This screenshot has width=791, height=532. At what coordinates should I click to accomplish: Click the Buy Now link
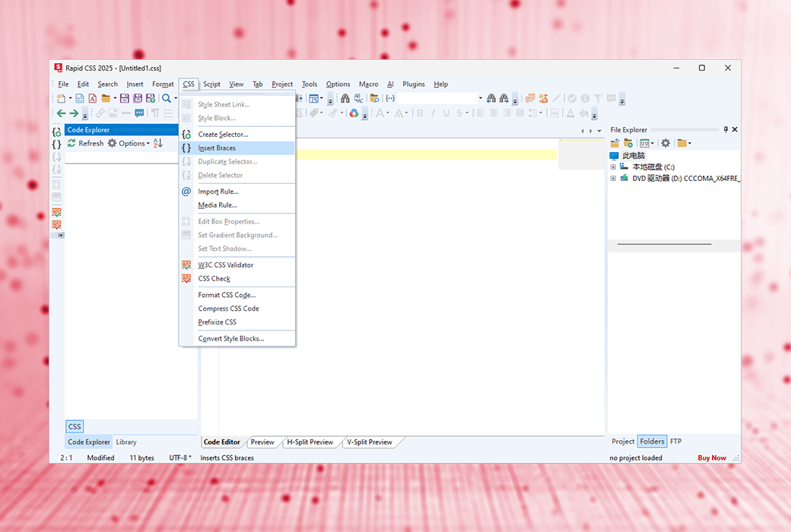click(x=712, y=458)
